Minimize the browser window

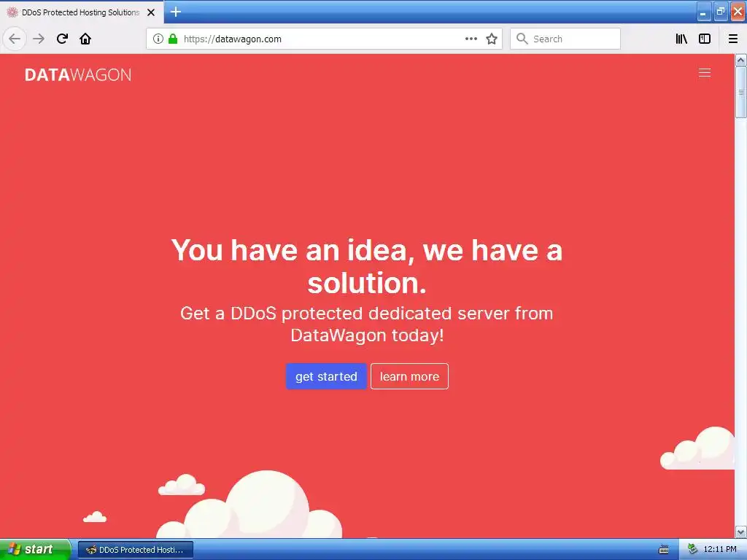[704, 12]
